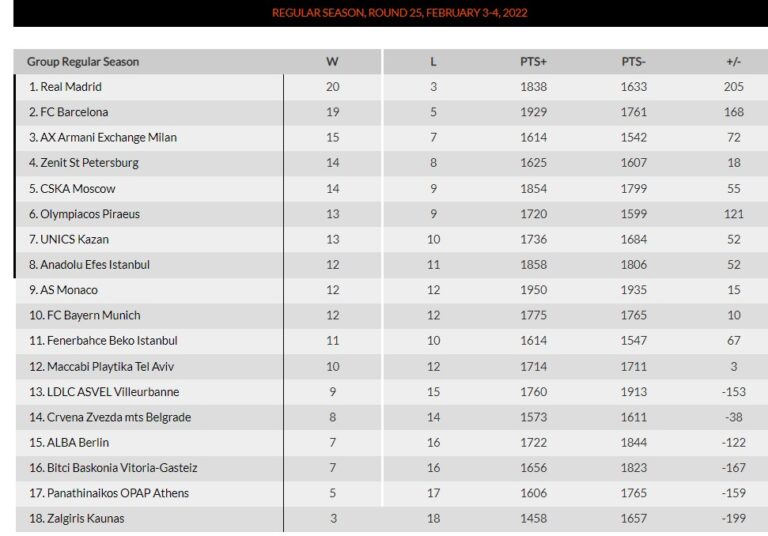Select FC Bayern Munich team name
Screen dimensions: 768x536
[x=84, y=316]
